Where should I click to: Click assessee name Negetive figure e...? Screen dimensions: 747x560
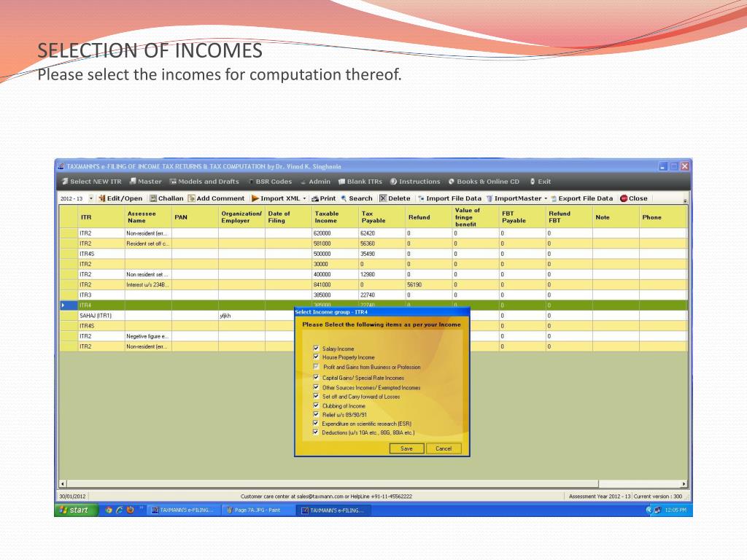147,336
